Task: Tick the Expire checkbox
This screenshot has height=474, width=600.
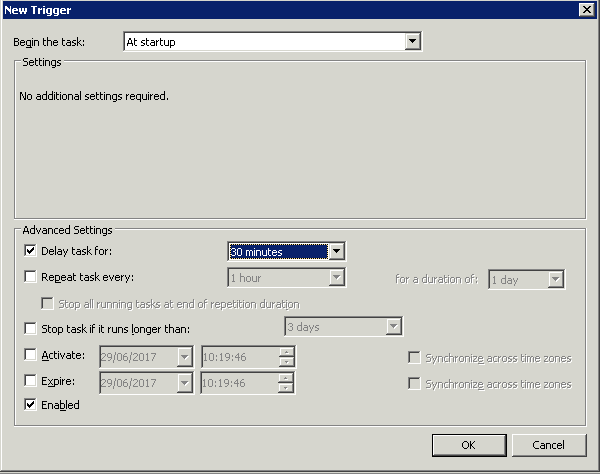Action: click(x=30, y=382)
